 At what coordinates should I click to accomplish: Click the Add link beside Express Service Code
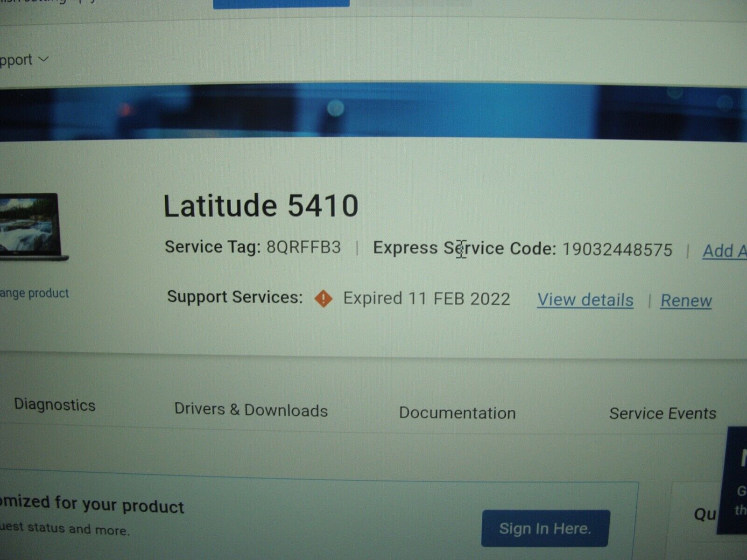[725, 251]
